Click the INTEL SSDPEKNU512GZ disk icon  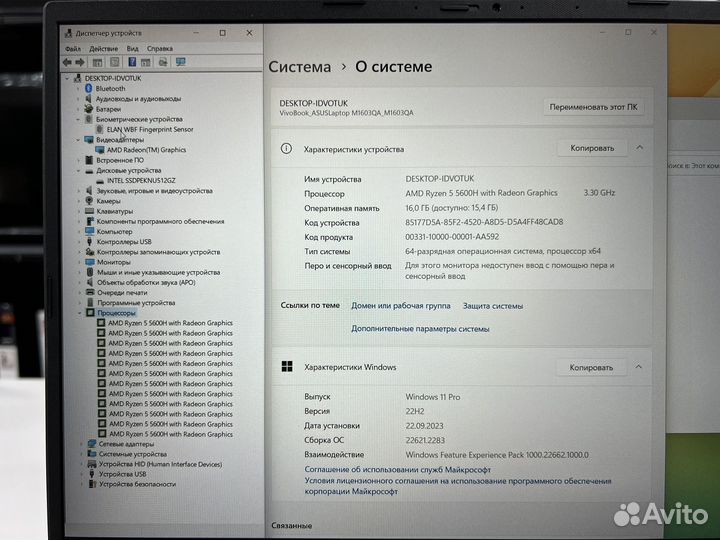pos(100,181)
